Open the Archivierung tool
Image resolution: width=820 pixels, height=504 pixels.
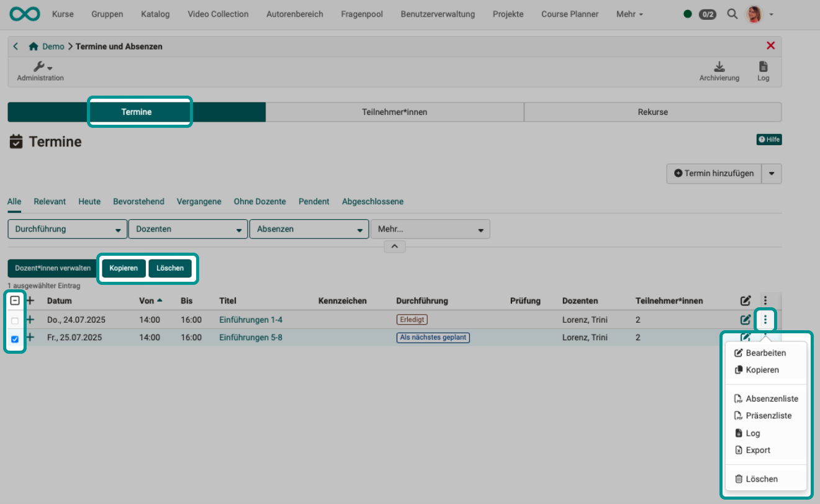(x=719, y=71)
